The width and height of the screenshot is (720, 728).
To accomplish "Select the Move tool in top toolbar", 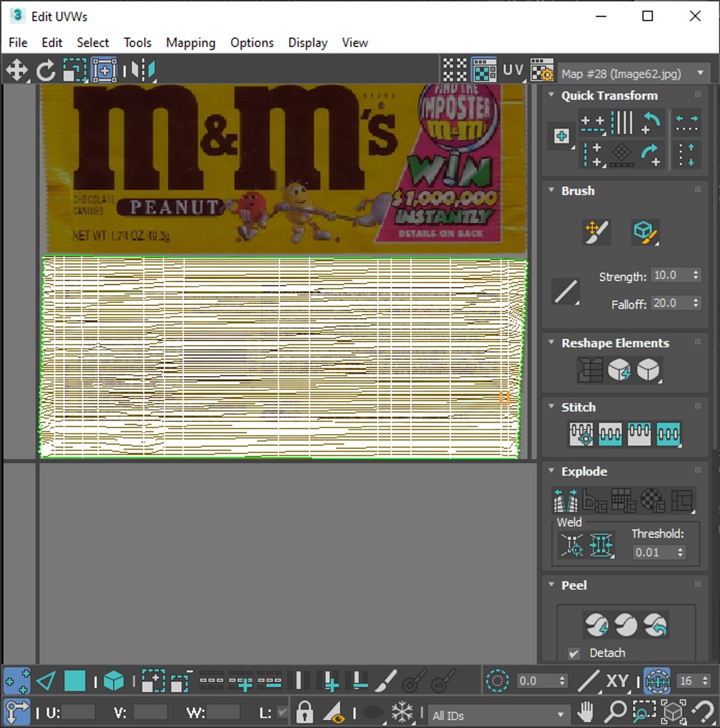I will click(17, 71).
